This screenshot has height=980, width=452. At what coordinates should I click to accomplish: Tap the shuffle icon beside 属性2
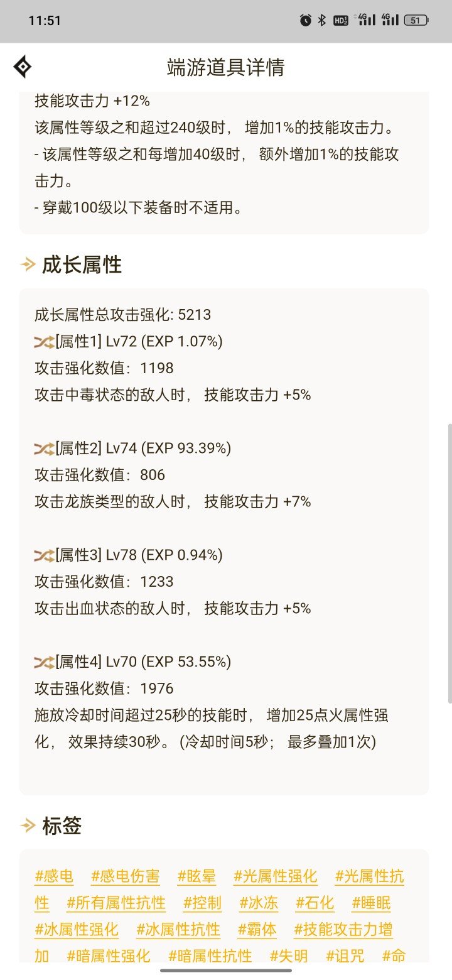tap(44, 448)
